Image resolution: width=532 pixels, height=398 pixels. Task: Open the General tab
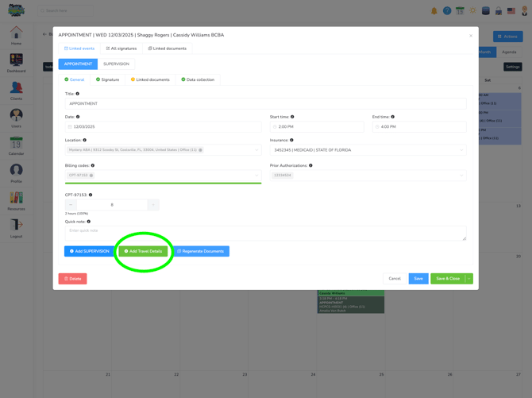click(x=75, y=79)
